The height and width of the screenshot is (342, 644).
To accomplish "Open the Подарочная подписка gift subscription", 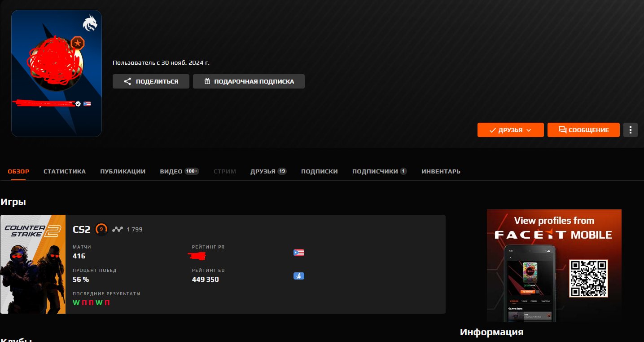I will (x=249, y=81).
